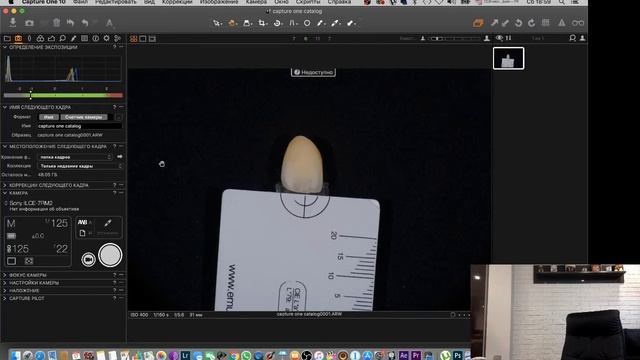
Task: Collapse the ИМЯ СЛЕДУЮЩЕГО КАДРА panel
Action: click(x=5, y=107)
